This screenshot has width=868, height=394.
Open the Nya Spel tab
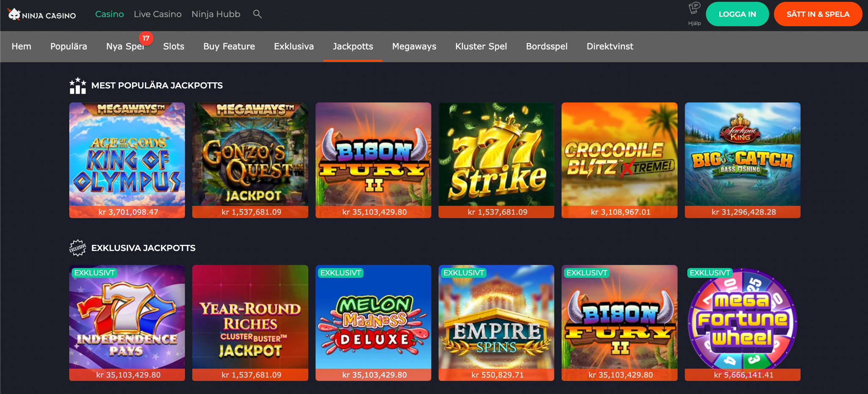[x=125, y=46]
